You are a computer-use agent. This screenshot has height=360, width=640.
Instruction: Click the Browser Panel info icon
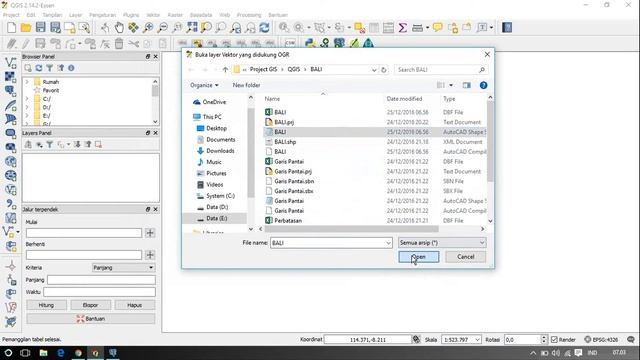(x=71, y=68)
